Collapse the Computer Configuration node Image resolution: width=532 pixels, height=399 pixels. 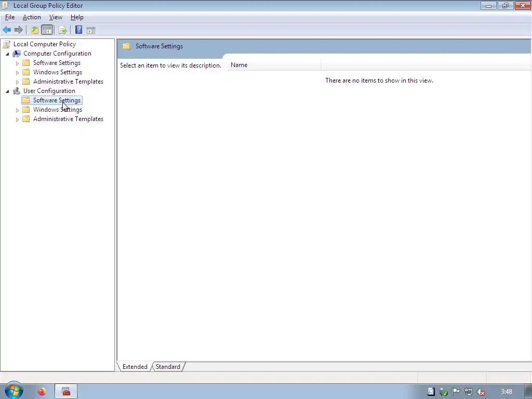click(x=7, y=54)
